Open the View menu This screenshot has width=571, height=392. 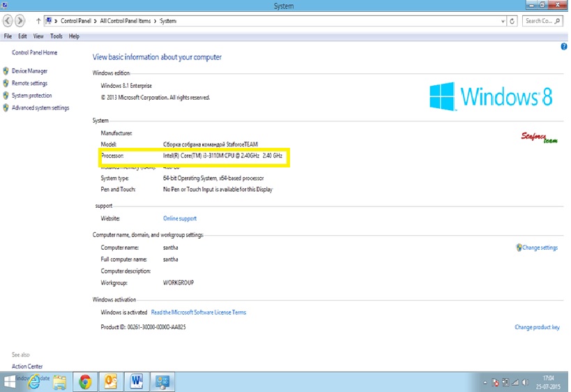[38, 36]
